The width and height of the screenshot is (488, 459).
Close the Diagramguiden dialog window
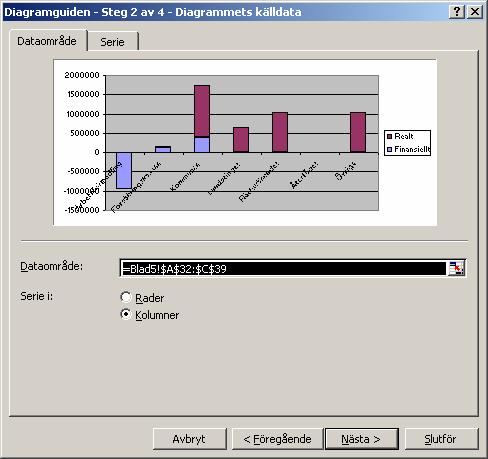click(475, 12)
